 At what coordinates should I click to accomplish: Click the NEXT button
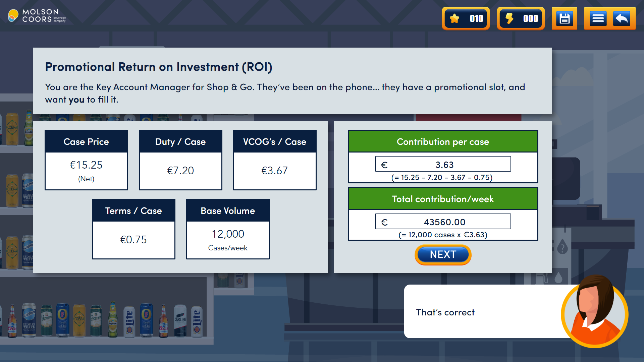point(443,255)
